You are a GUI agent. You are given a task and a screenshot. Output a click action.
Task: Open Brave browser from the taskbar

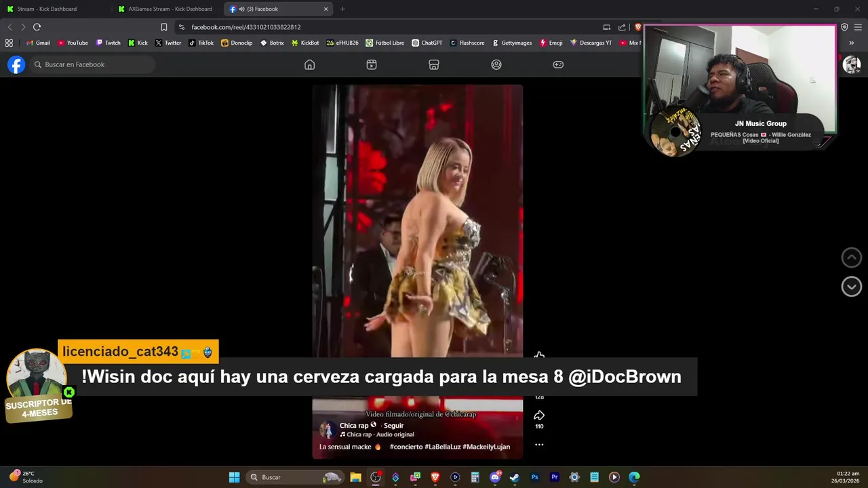pos(435,477)
